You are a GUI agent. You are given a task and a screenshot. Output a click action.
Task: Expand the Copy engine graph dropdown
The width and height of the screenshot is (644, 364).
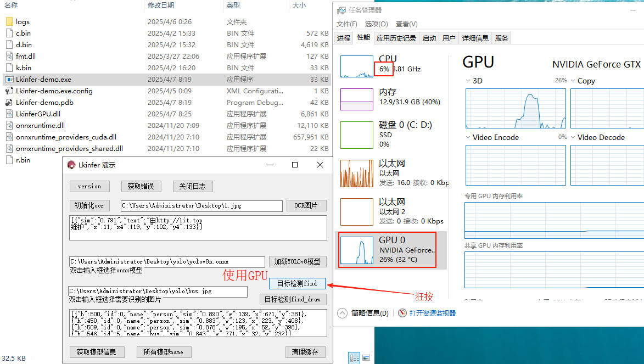[x=573, y=81]
